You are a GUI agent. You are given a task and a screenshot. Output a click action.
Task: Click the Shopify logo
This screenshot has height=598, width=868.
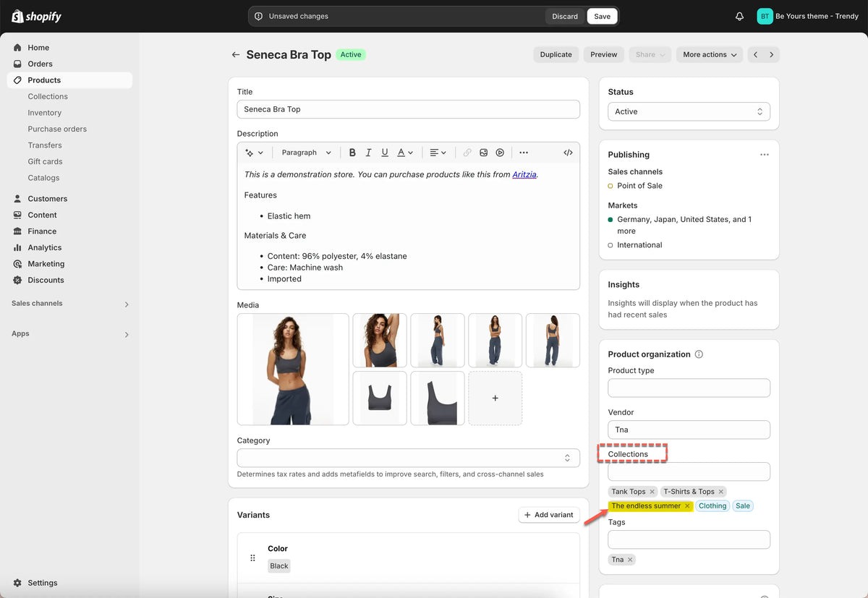click(x=36, y=16)
